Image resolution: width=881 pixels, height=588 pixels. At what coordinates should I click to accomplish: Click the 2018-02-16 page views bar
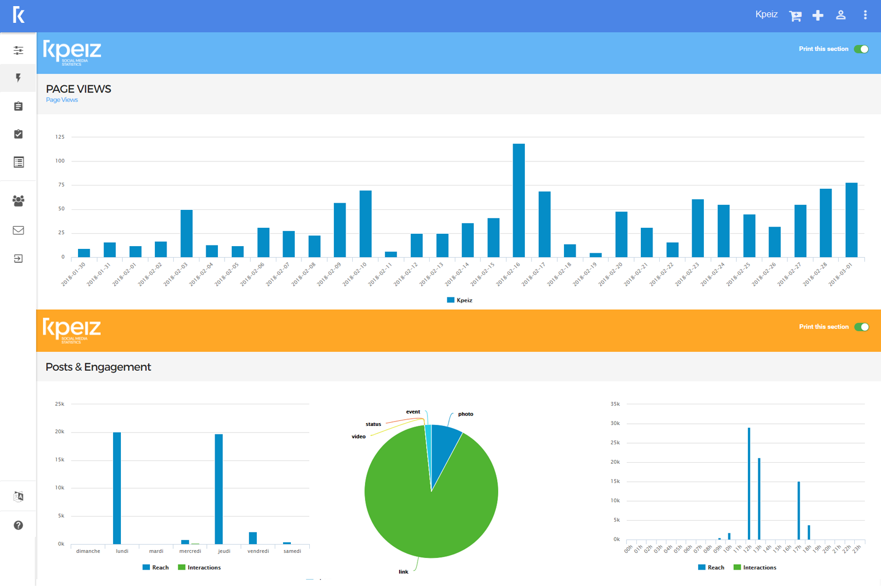click(519, 200)
